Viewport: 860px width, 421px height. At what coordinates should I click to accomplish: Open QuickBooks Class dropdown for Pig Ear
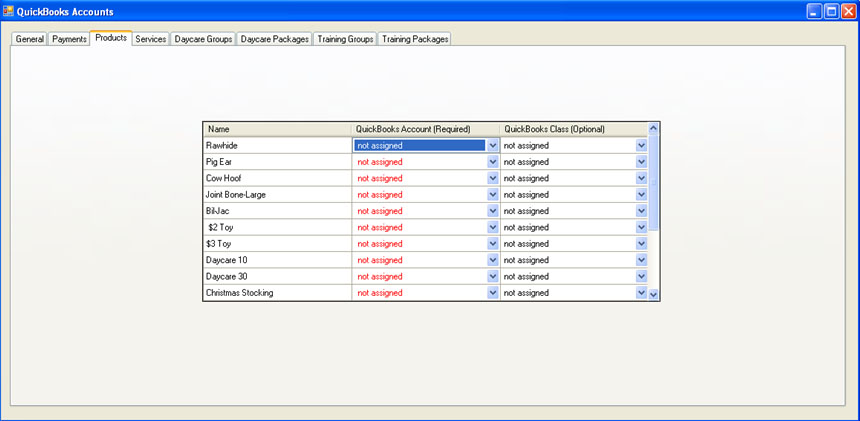tap(642, 162)
